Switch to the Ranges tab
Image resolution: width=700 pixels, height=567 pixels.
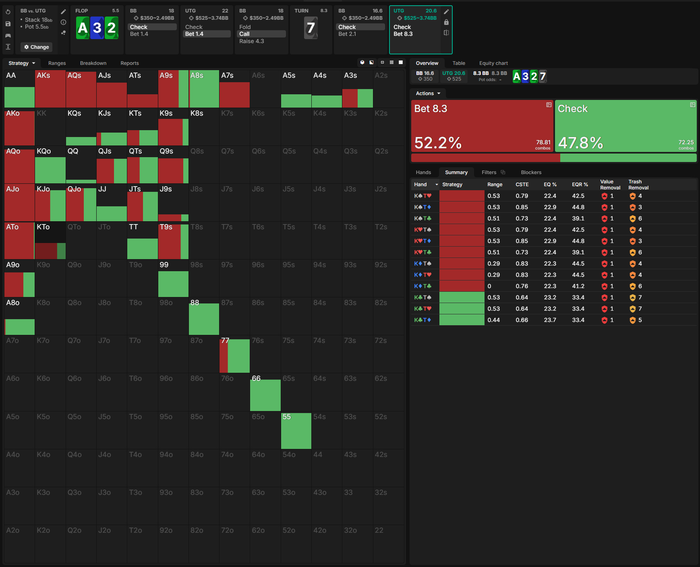57,63
